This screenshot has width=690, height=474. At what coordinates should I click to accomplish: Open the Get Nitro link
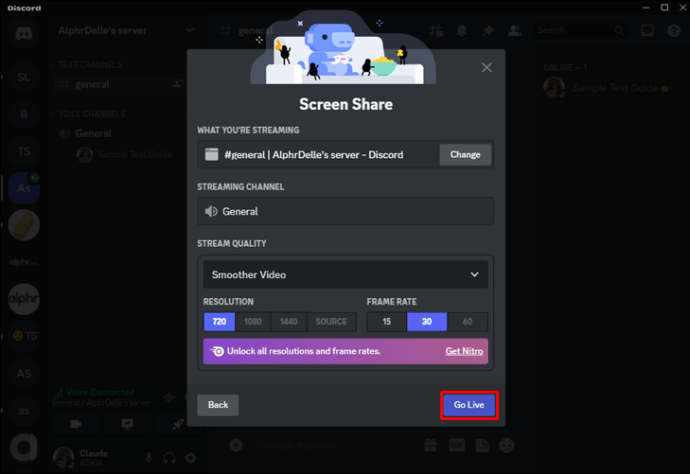(x=464, y=351)
